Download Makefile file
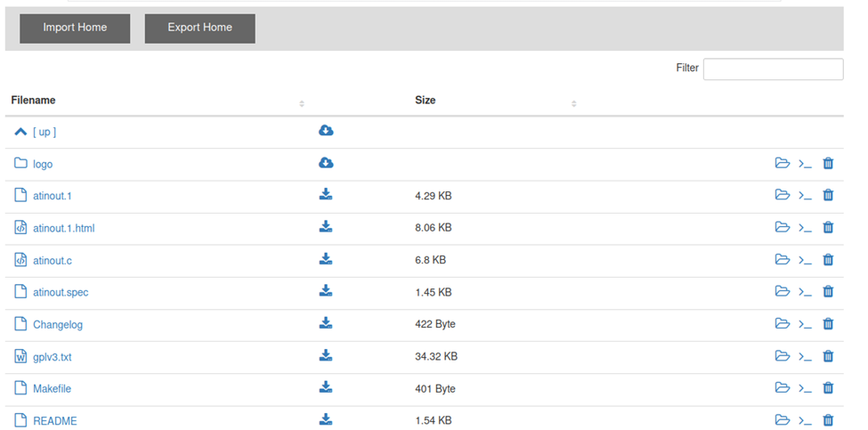The height and width of the screenshot is (430, 868). [326, 386]
